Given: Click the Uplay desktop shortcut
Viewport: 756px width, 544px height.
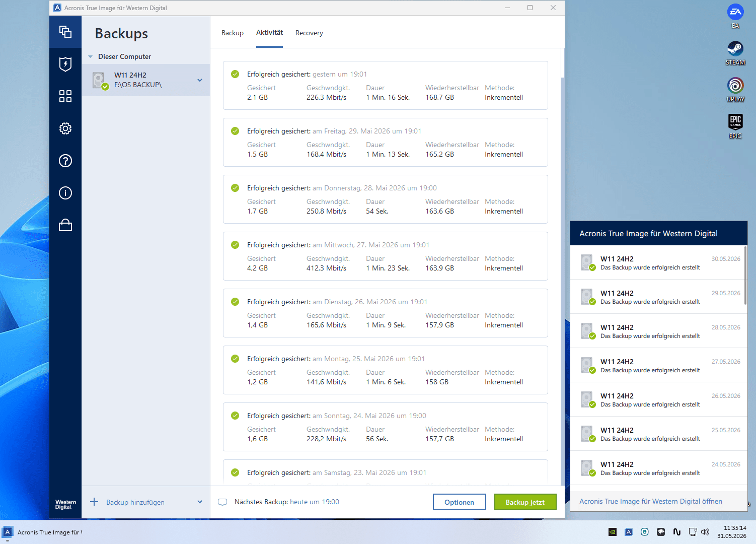Looking at the screenshot, I should (x=735, y=90).
